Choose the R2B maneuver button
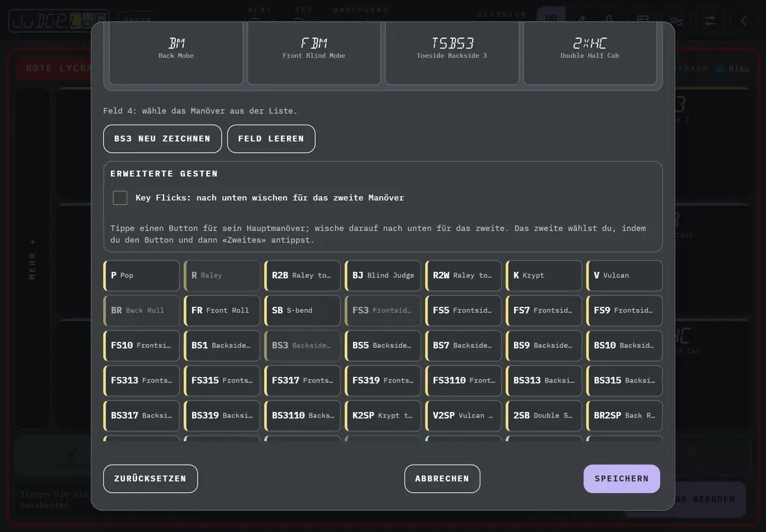766x532 pixels. coord(303,275)
